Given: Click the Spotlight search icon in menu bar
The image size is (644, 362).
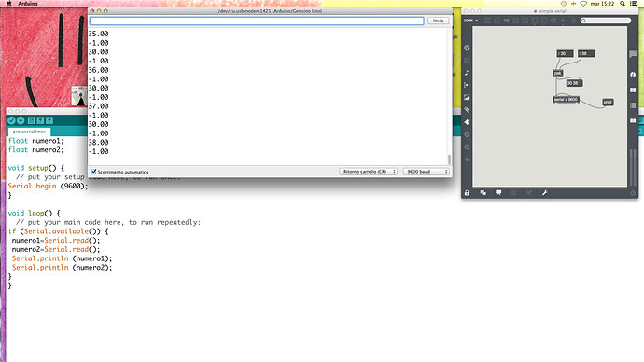Looking at the screenshot, I should coord(623,4).
